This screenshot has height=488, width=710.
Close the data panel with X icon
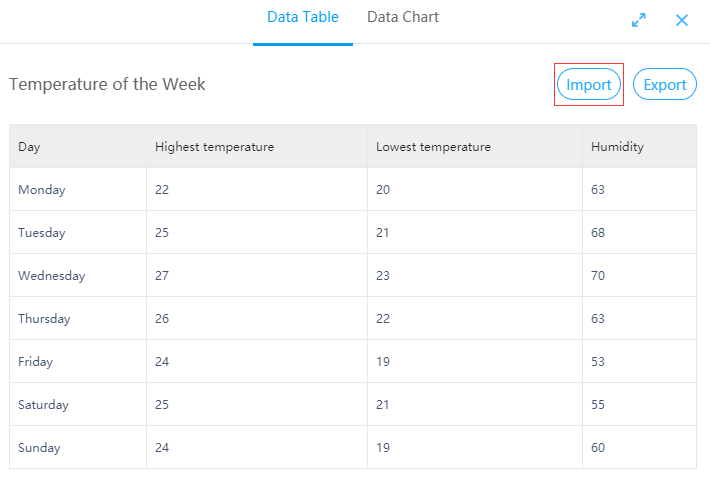(681, 20)
